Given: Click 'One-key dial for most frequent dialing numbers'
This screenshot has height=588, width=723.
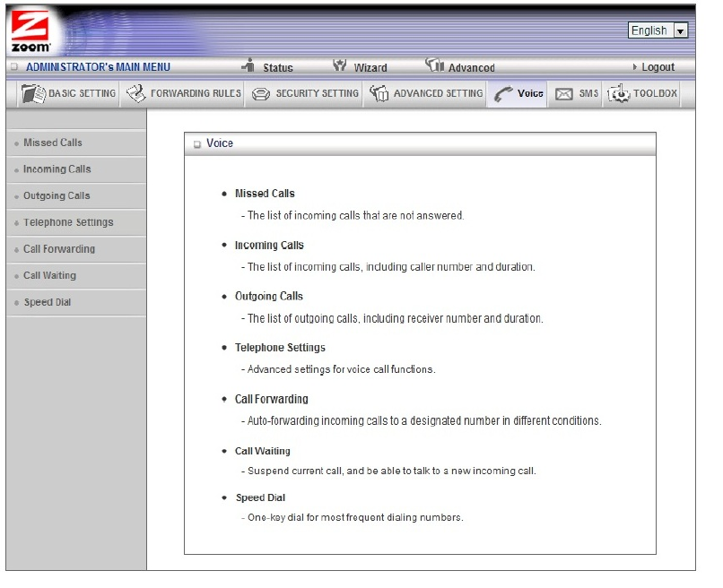Looking at the screenshot, I should [x=355, y=517].
